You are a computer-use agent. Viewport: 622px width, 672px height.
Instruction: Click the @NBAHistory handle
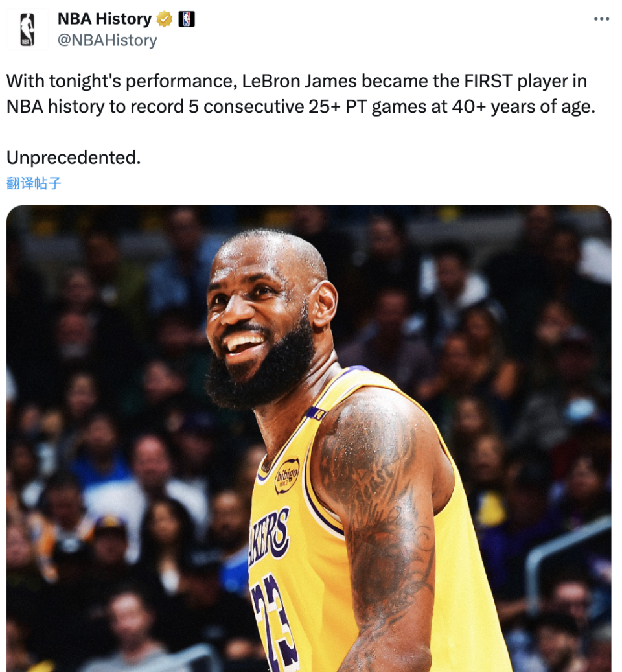tap(108, 40)
